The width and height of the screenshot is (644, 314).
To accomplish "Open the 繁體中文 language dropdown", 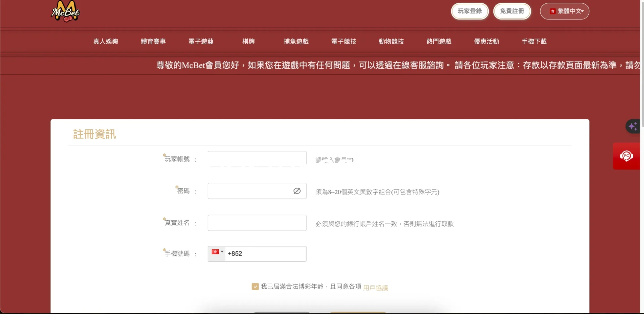I will click(565, 11).
